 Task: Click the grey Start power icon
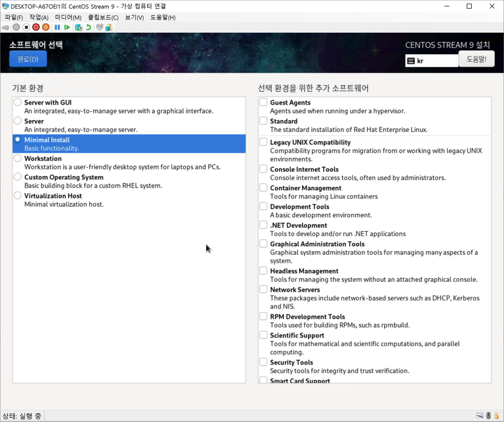[16, 27]
